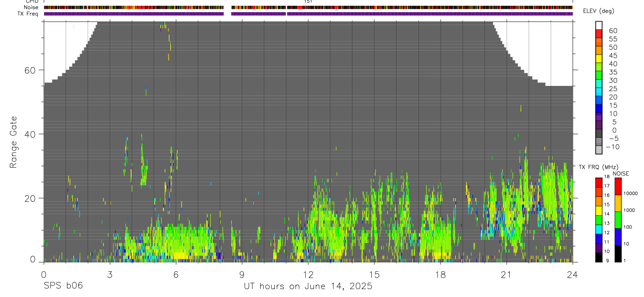
Task: Click the 'Noise' strip label at top left
Action: [x=31, y=7]
